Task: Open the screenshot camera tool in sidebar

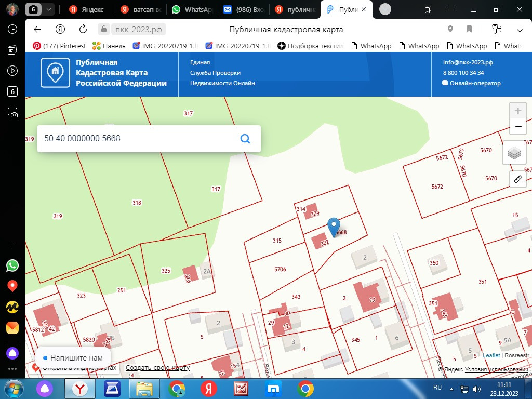Action: tap(12, 112)
